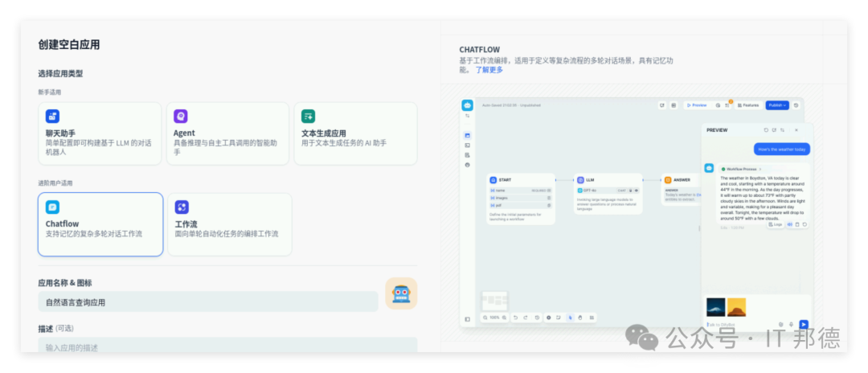Click the robot app icon in preview sidebar
868x373 pixels.
(467, 105)
